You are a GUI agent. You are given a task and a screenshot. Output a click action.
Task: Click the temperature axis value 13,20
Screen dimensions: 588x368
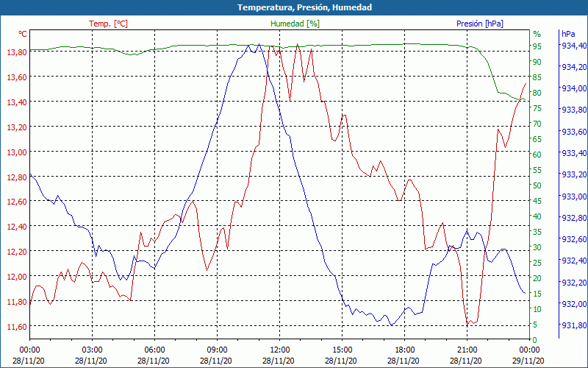click(x=17, y=127)
